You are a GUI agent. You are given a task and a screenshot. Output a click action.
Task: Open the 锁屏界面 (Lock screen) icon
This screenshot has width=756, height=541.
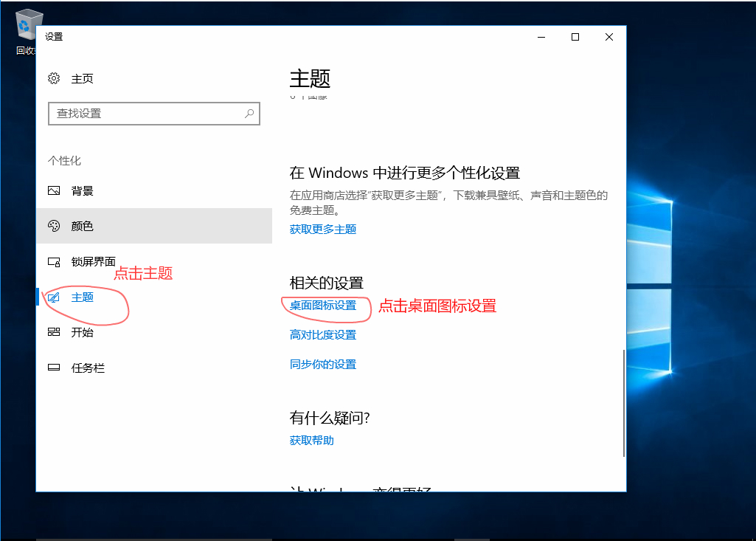point(55,261)
